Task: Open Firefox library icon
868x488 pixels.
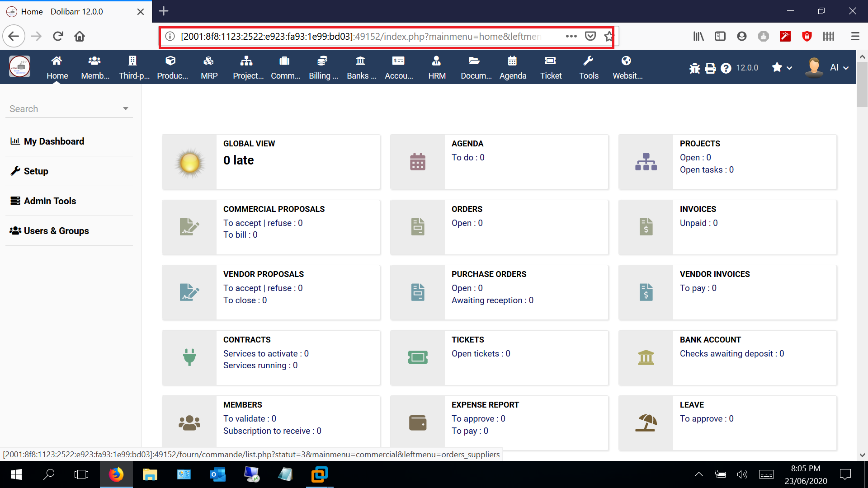Action: (x=698, y=36)
